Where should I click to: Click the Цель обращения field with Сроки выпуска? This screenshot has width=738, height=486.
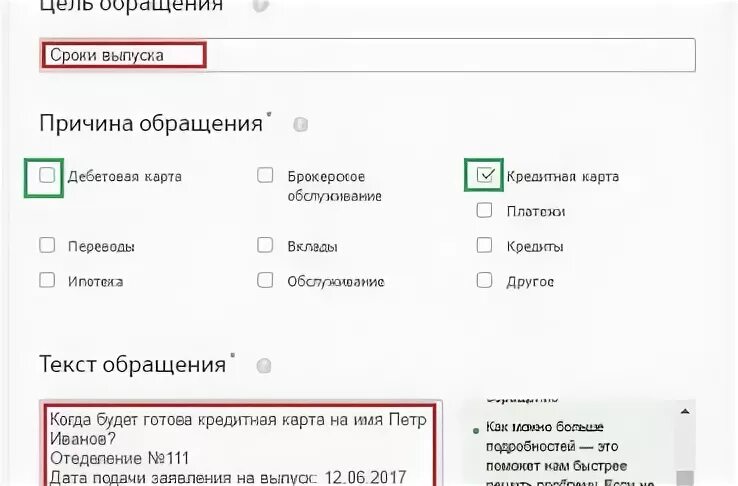pyautogui.click(x=367, y=55)
